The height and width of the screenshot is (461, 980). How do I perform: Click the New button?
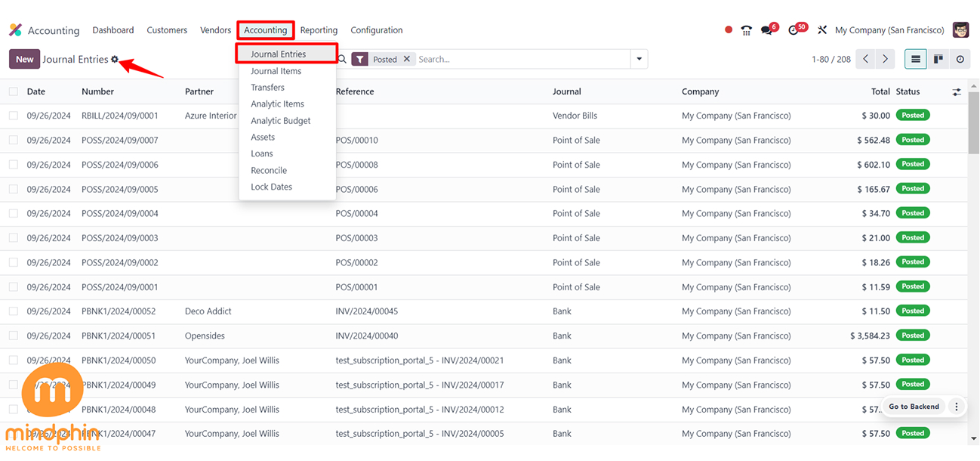click(24, 59)
